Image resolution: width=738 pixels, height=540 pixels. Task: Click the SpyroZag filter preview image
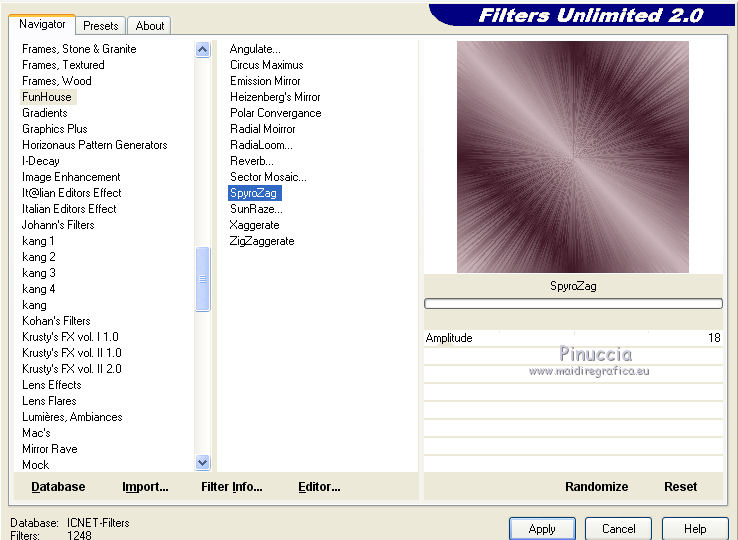(573, 157)
